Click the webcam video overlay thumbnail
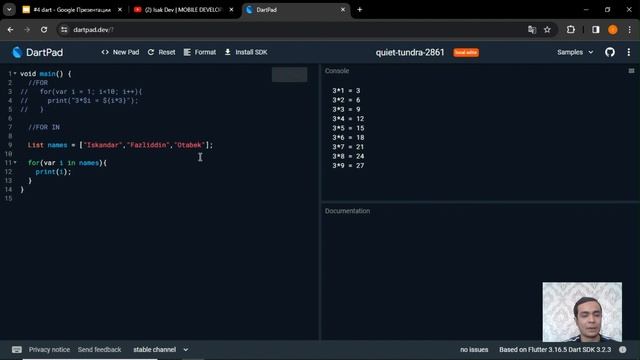Viewport: 640px width, 360px height. (582, 312)
